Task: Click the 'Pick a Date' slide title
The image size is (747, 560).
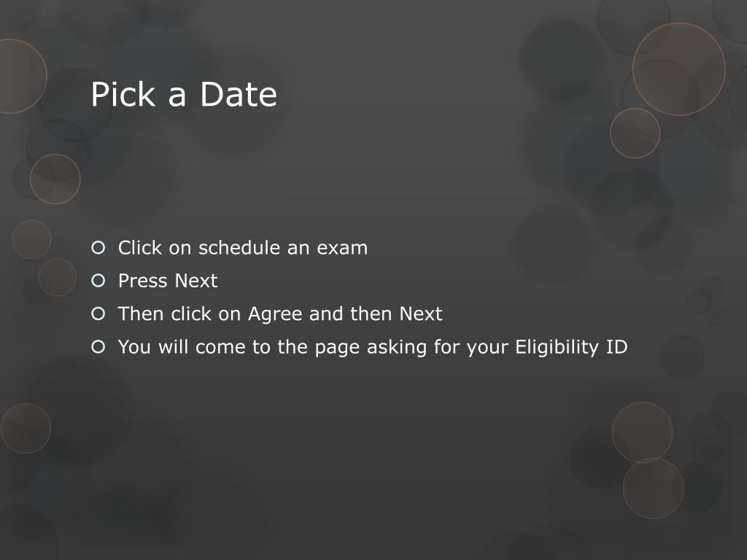Action: [x=184, y=94]
